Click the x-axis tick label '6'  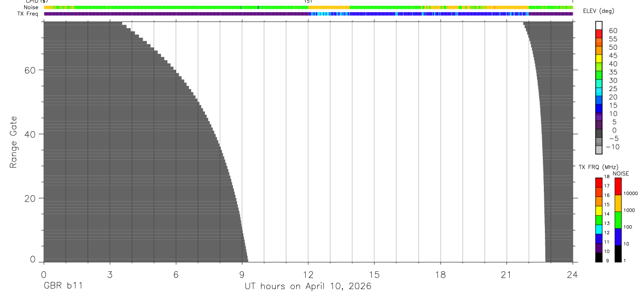(176, 274)
